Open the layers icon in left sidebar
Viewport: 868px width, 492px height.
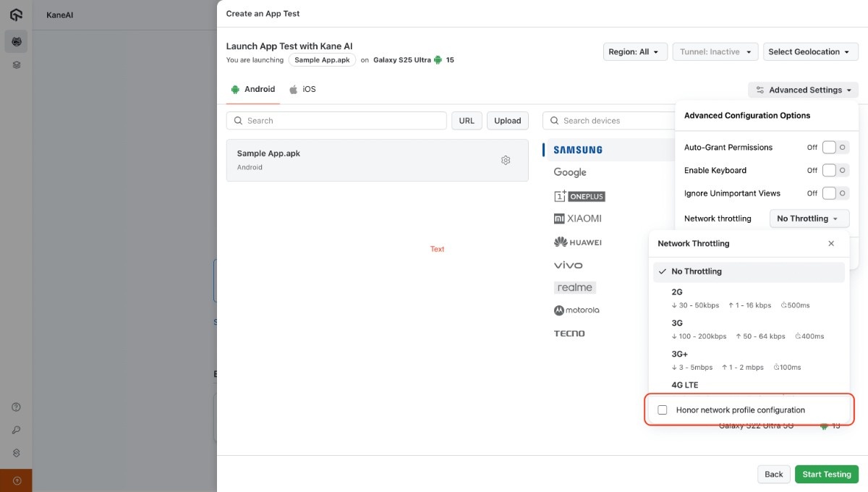point(16,65)
